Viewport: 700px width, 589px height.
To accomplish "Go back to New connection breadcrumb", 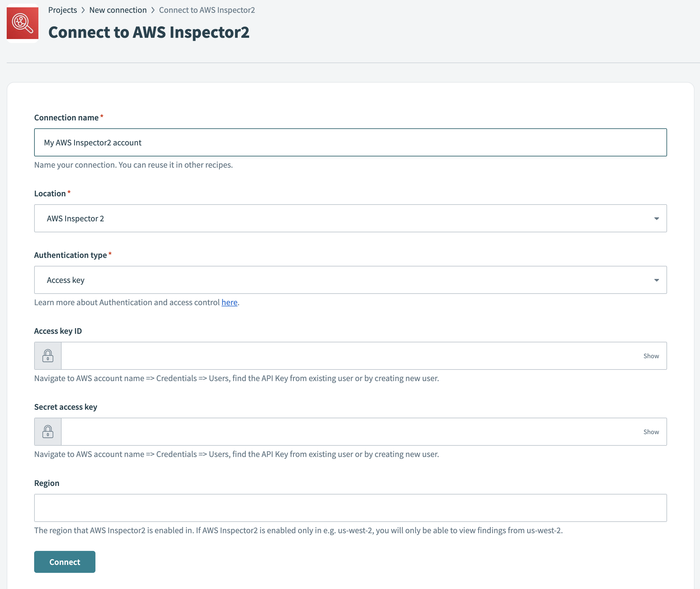I will [118, 10].
